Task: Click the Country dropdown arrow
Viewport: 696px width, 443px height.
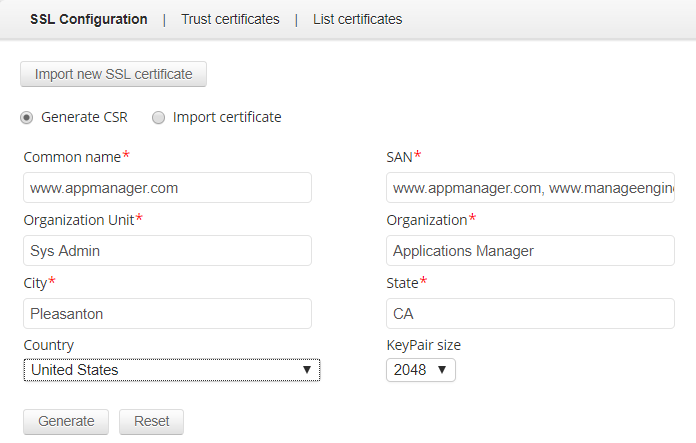Action: coord(307,370)
